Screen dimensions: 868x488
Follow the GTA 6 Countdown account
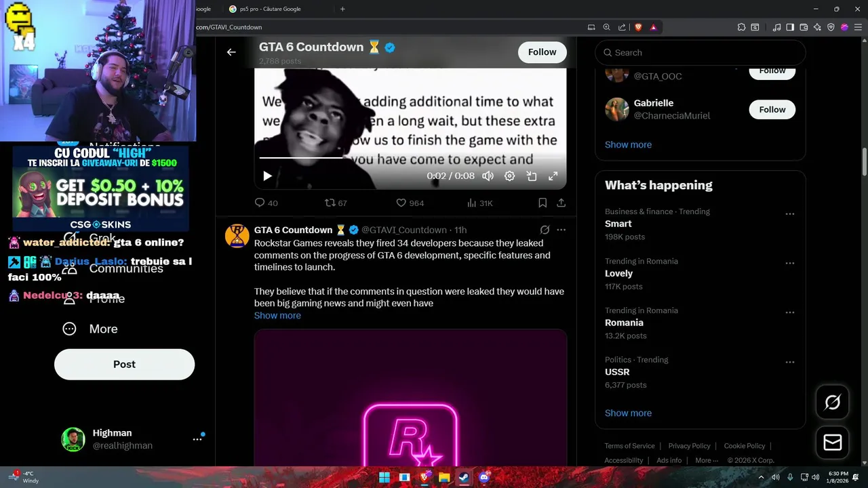pos(542,52)
